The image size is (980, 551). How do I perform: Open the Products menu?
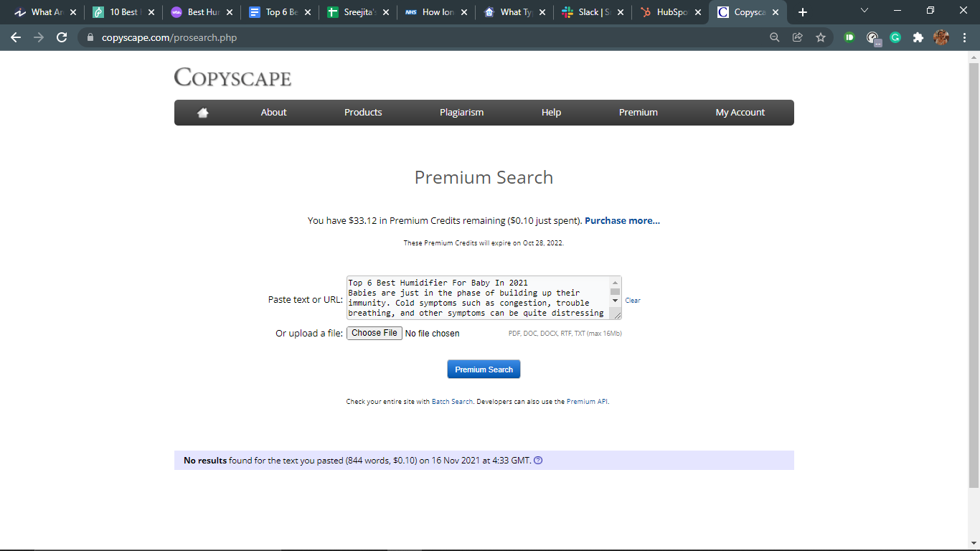pos(363,113)
